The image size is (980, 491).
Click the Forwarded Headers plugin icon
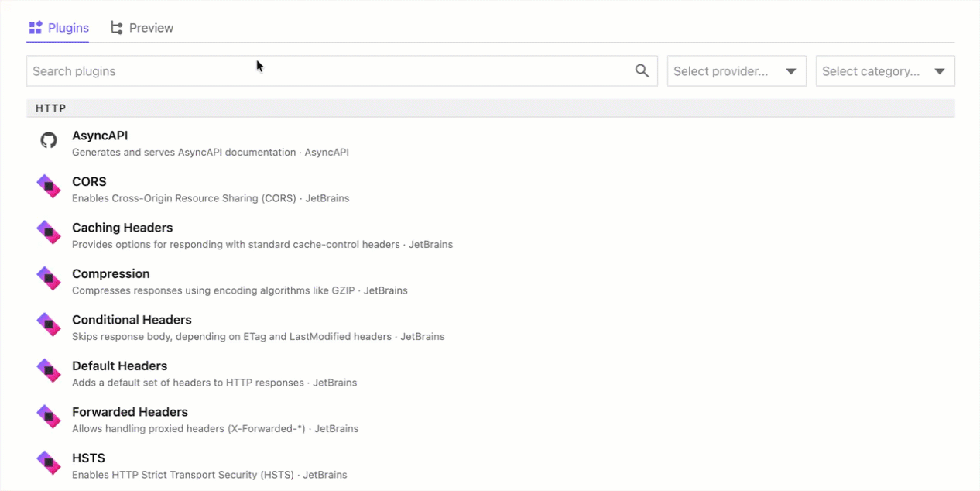49,417
